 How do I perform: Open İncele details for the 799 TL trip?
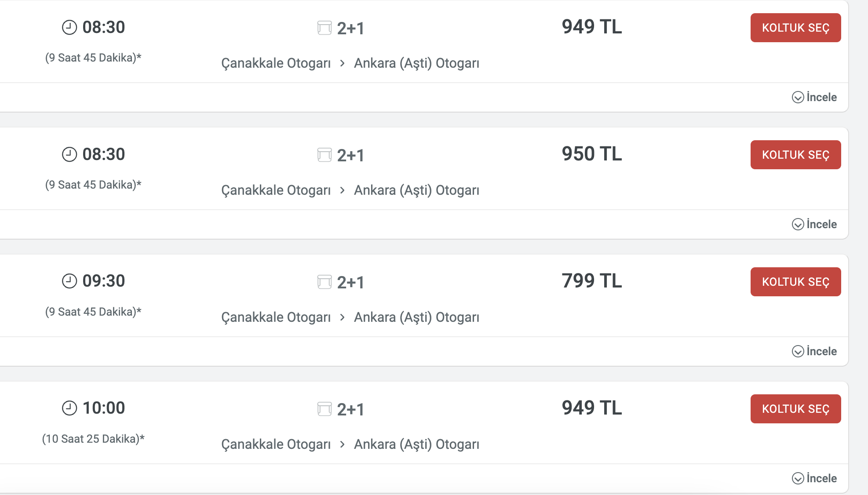click(814, 351)
